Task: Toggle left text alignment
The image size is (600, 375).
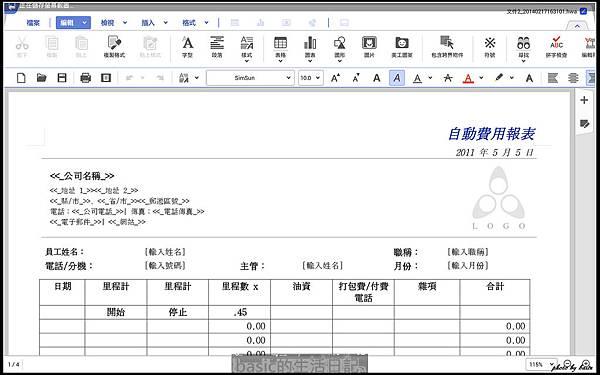Action: [x=552, y=78]
